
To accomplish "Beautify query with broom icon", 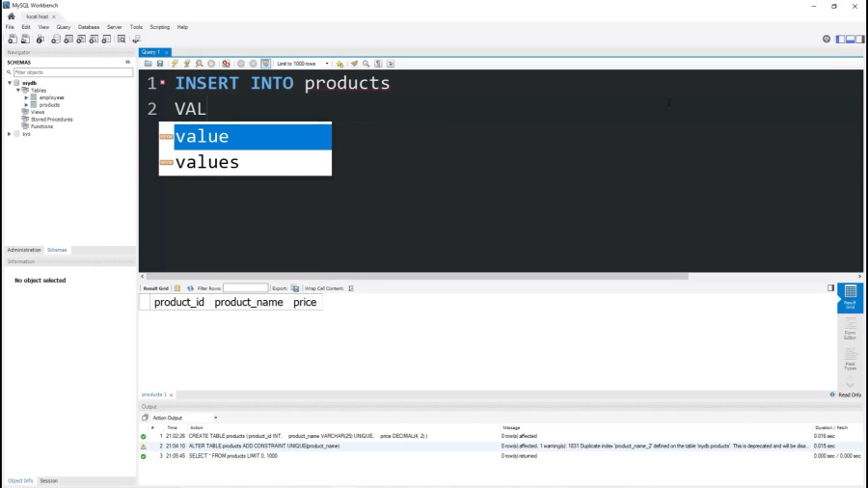I will point(354,64).
